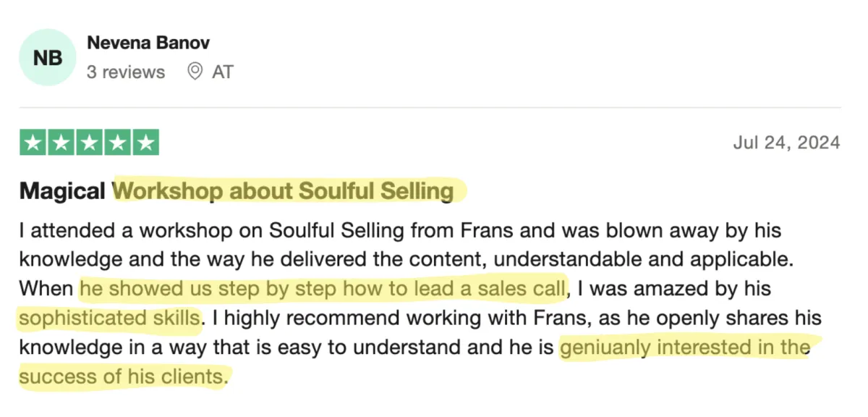This screenshot has height=417, width=868.
Task: Click the fifth green rating star
Action: [145, 143]
